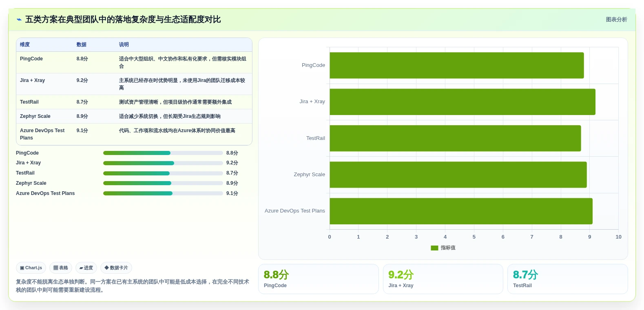Click the 8.8分 table cell for PingCode
644x310 pixels.
(x=82, y=59)
